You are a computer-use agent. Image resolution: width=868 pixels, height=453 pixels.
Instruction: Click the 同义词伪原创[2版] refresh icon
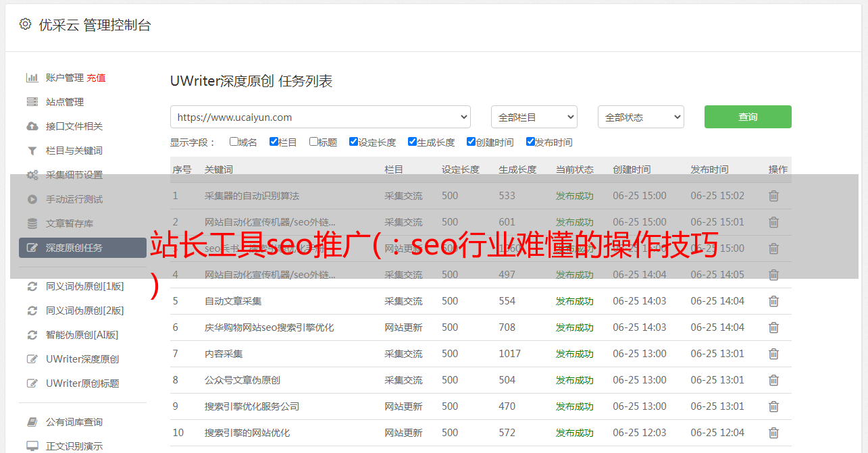pyautogui.click(x=32, y=311)
